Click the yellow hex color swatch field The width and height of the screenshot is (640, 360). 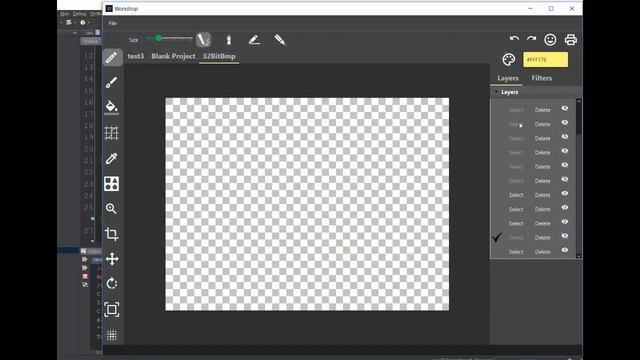545,60
